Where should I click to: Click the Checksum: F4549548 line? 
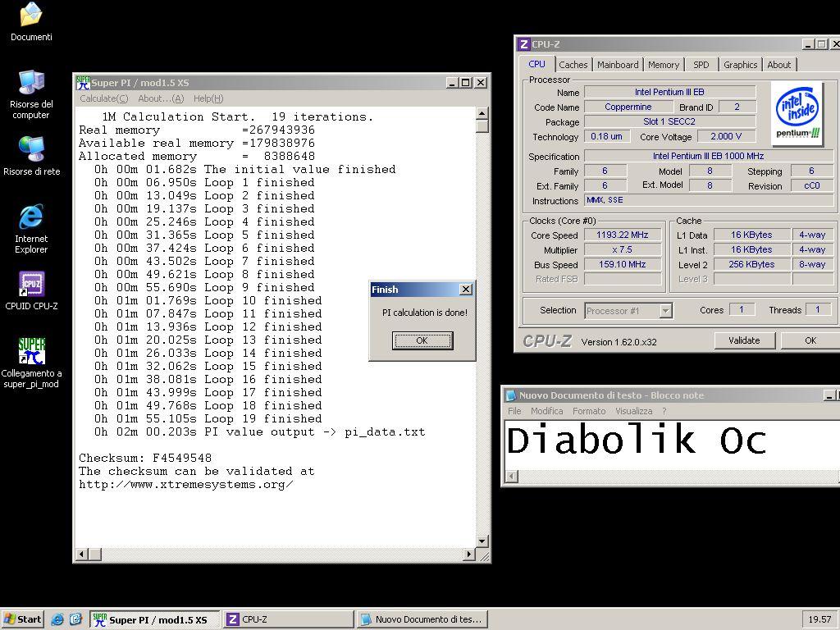pos(145,458)
